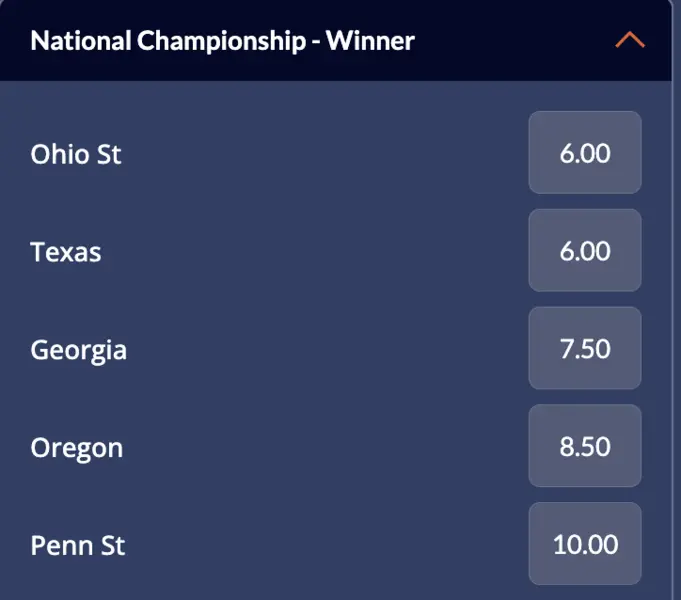Viewport: 681px width, 600px height.
Task: Click the Texas team label
Action: [x=66, y=251]
